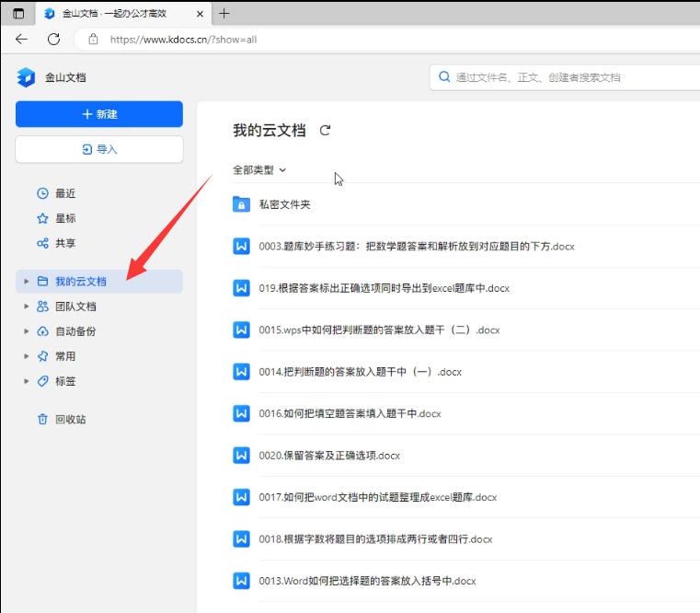Select 我的云文档 in the sidebar
The height and width of the screenshot is (613, 700).
point(99,281)
